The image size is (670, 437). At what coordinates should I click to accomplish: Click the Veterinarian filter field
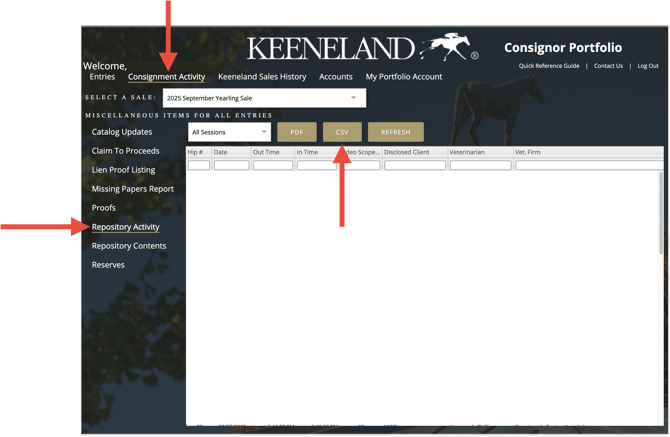[x=481, y=165]
